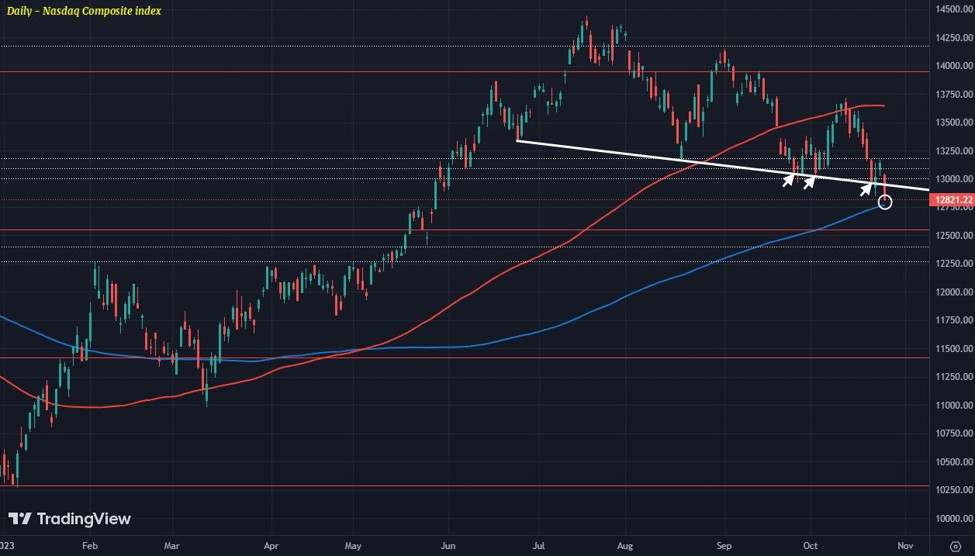Image resolution: width=975 pixels, height=556 pixels.
Task: Click the 10000.00 price scale label
Action: tap(954, 519)
